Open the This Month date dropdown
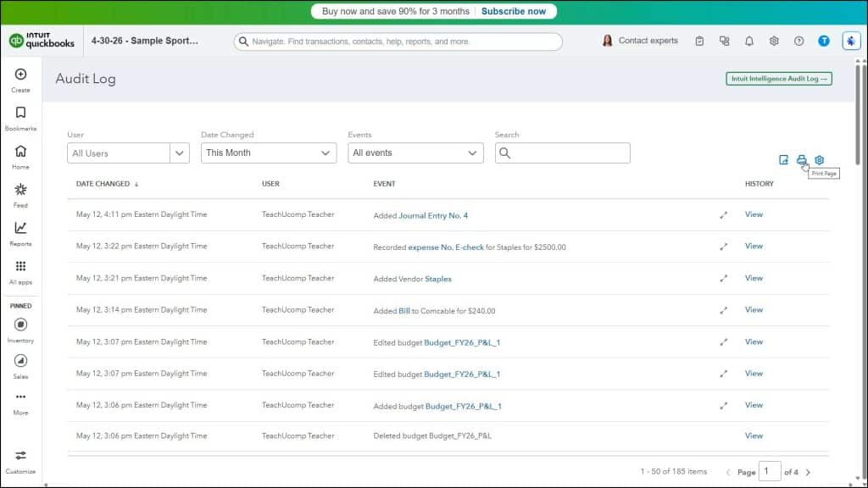Viewport: 868px width, 488px height. point(269,153)
